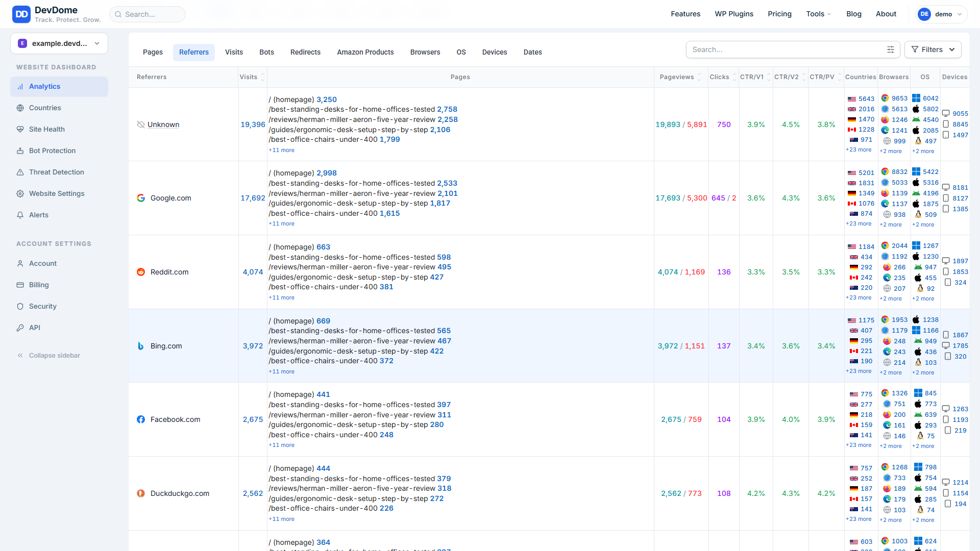Open Website Settings gear item
980x551 pixels.
(x=59, y=194)
